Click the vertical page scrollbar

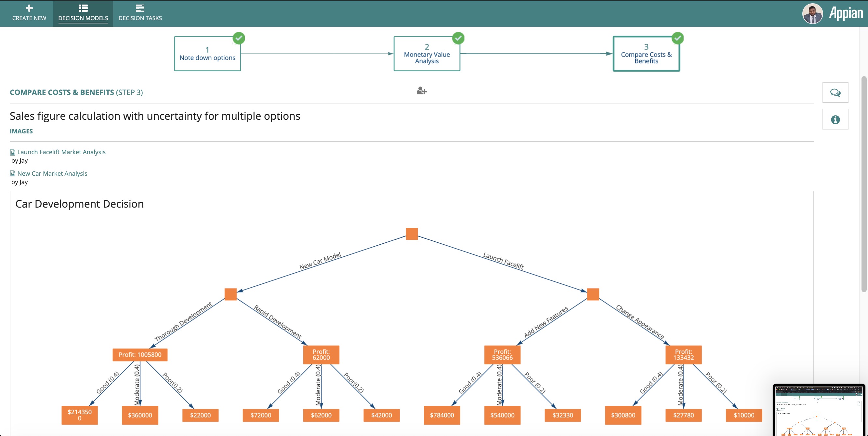point(864,184)
